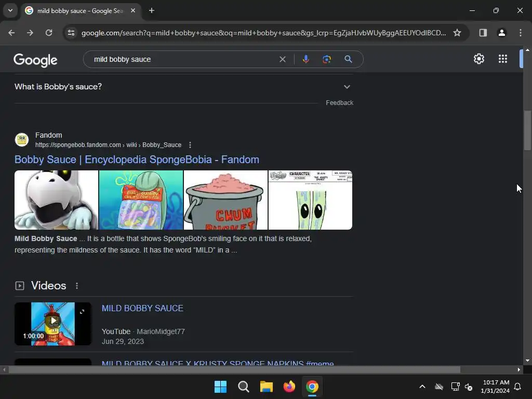Open the Chrome tab search dropdown
This screenshot has height=399, width=532.
point(10,10)
